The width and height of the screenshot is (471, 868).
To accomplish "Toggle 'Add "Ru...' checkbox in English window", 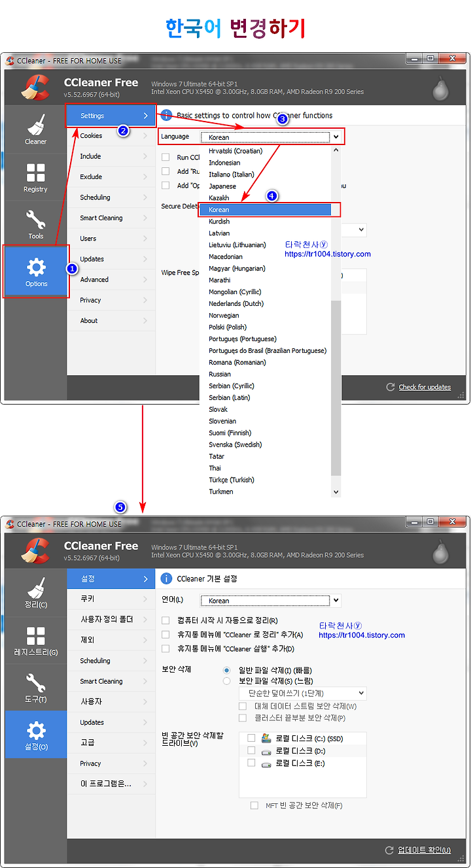I will (165, 171).
